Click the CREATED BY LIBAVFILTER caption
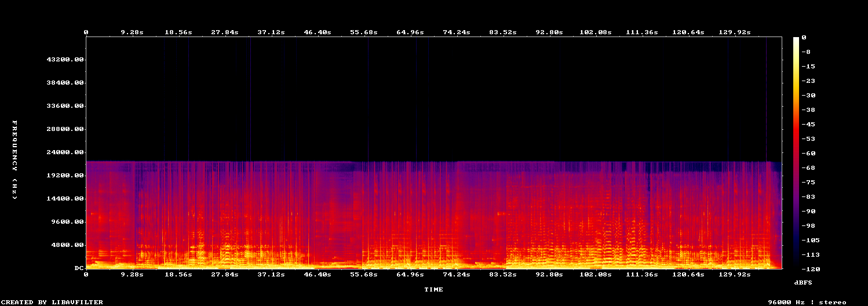 coord(52,302)
